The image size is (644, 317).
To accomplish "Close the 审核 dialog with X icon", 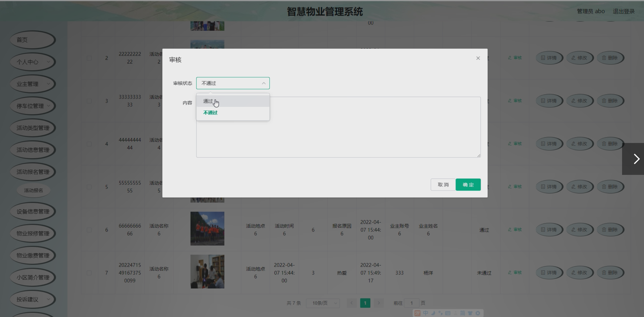I will [x=478, y=58].
